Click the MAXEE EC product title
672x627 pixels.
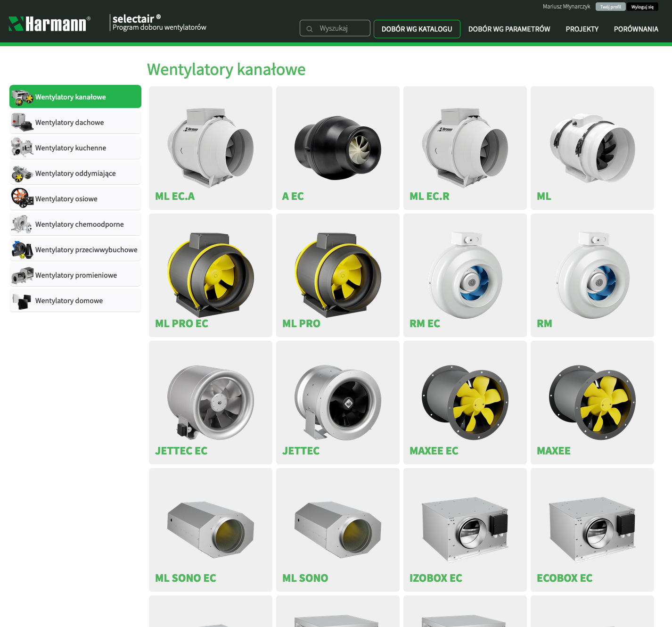tap(434, 451)
